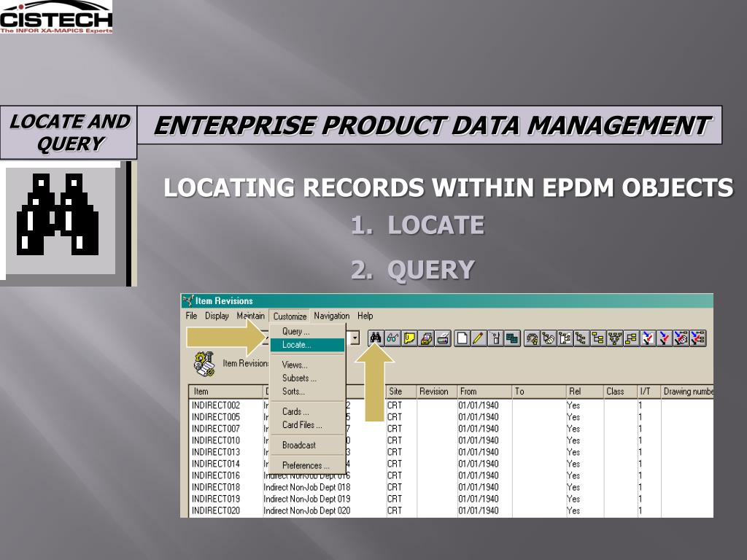The height and width of the screenshot is (560, 747).
Task: Open the Maintain menu
Action: [251, 316]
